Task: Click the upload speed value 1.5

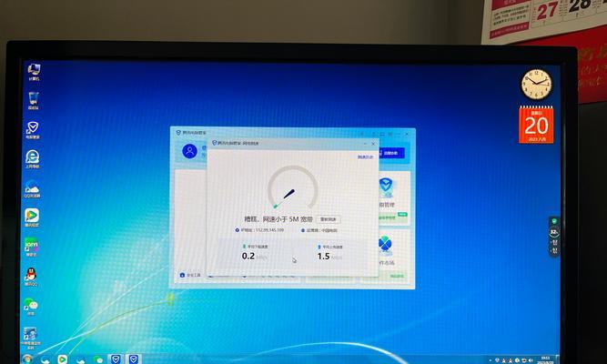Action: click(x=323, y=256)
